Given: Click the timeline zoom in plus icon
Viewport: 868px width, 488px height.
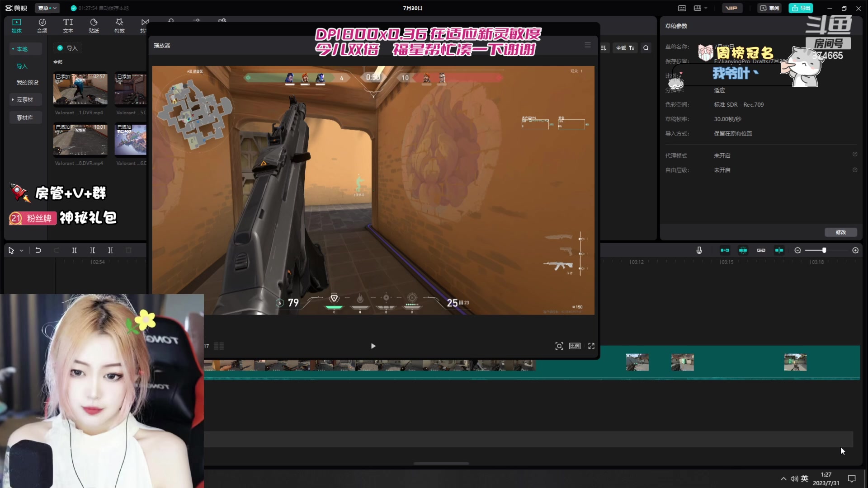Looking at the screenshot, I should point(855,250).
